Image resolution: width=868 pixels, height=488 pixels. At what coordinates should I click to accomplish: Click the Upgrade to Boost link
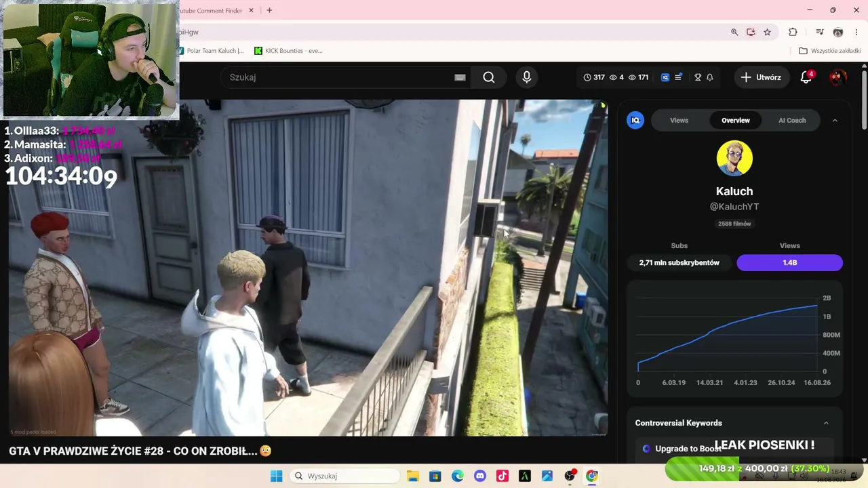[x=688, y=449]
